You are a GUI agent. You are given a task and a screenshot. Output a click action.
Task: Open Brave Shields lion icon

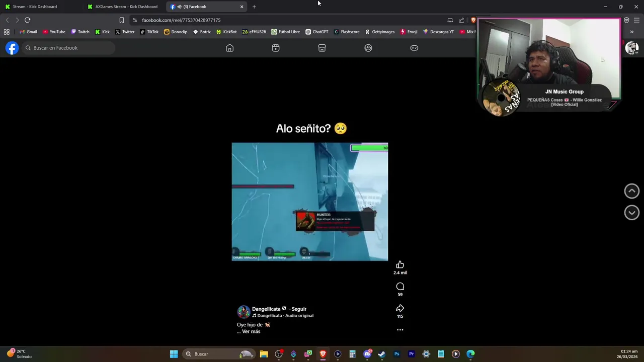coord(473,20)
